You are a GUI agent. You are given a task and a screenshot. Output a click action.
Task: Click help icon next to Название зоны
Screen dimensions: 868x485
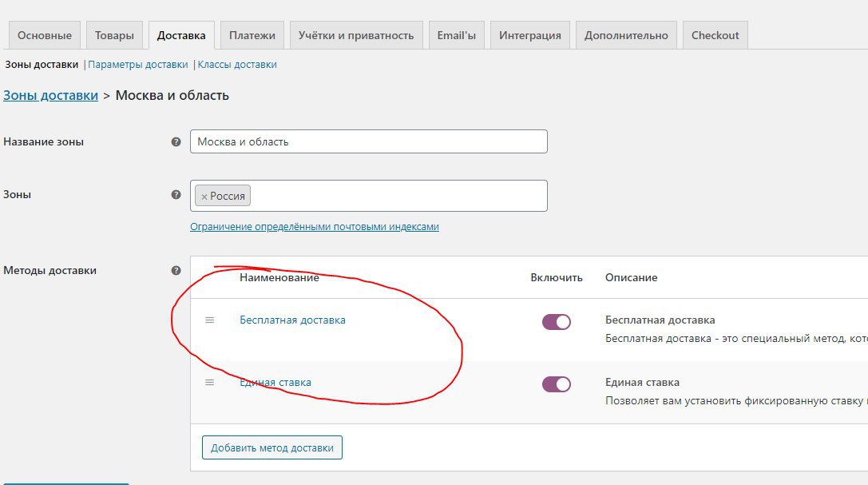(176, 142)
